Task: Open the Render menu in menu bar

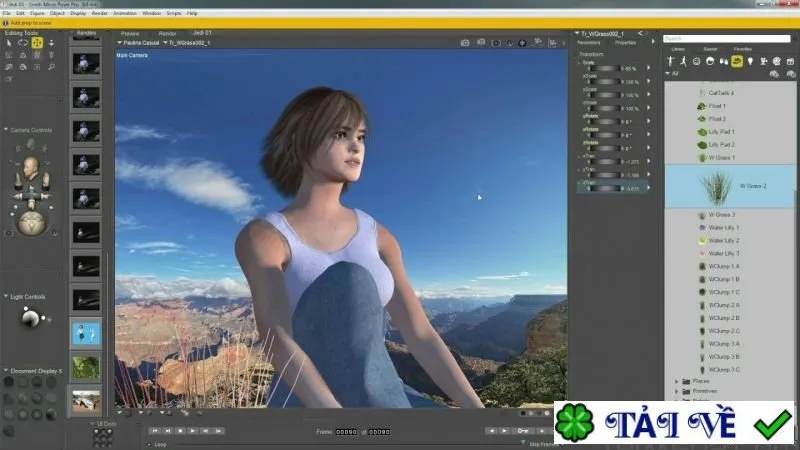Action: [99, 13]
